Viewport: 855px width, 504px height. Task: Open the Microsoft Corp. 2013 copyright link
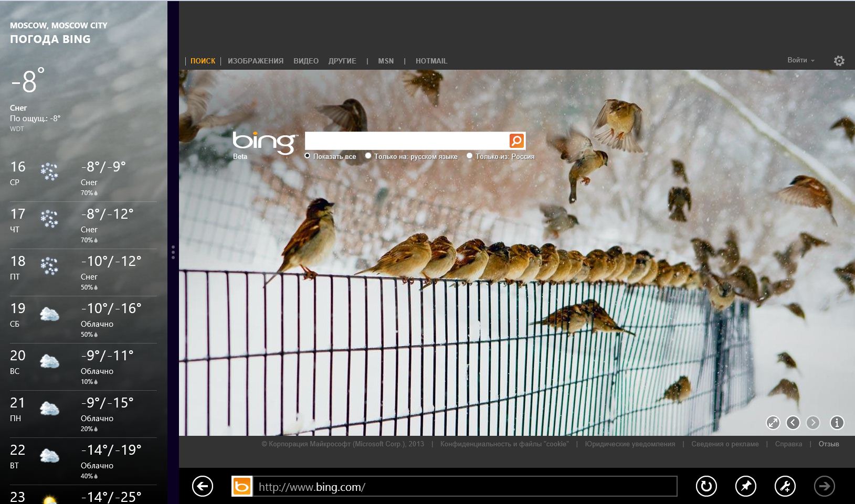coord(343,444)
